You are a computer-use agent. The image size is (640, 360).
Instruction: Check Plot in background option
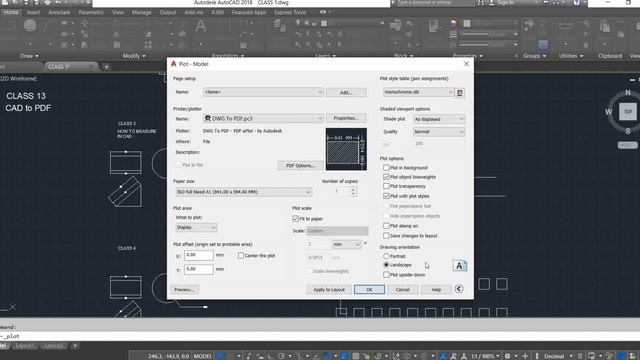coord(386,167)
